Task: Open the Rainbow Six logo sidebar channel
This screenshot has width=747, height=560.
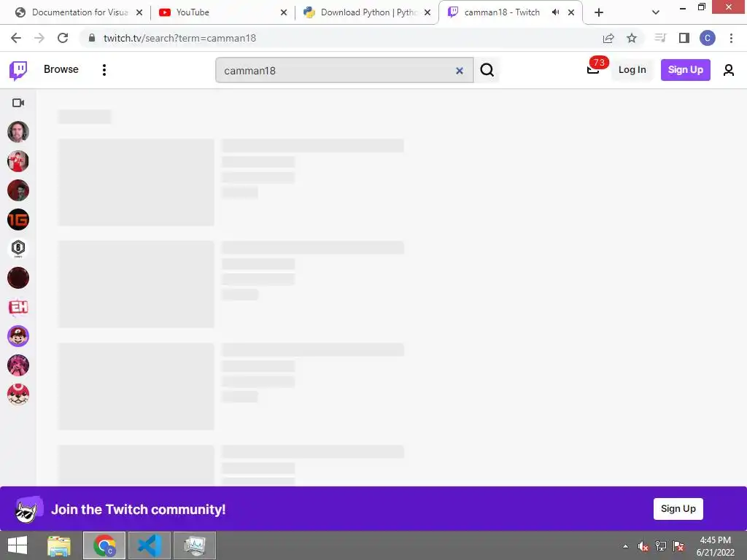Action: [18, 249]
